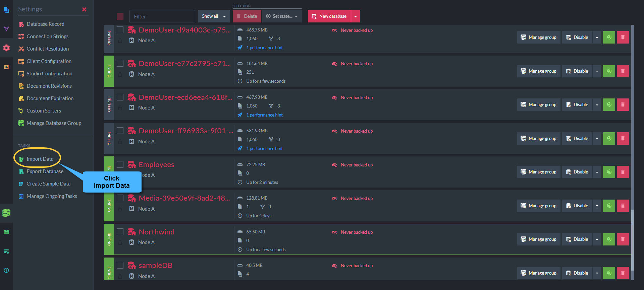Click the Northwind database icon
Viewport: 644px width, 290px height.
[131, 232]
